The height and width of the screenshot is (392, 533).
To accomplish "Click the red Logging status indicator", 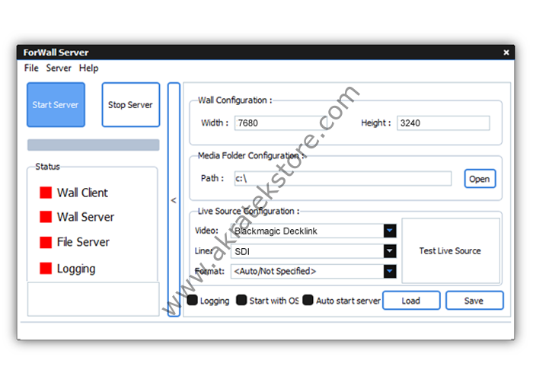I will [x=45, y=269].
